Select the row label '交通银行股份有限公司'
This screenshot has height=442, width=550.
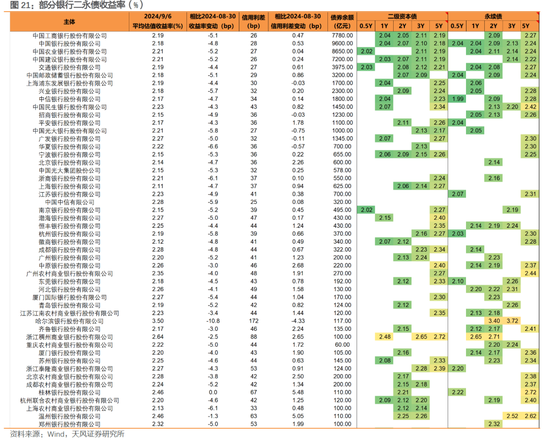(69, 67)
